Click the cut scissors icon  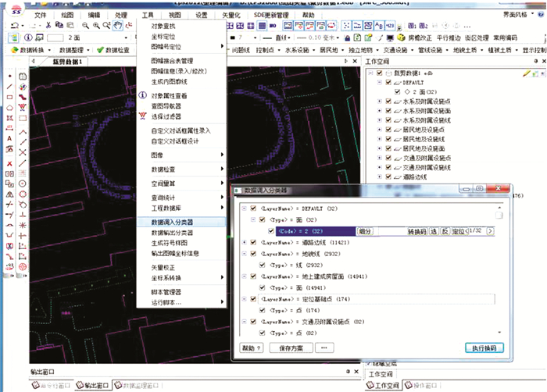click(47, 26)
